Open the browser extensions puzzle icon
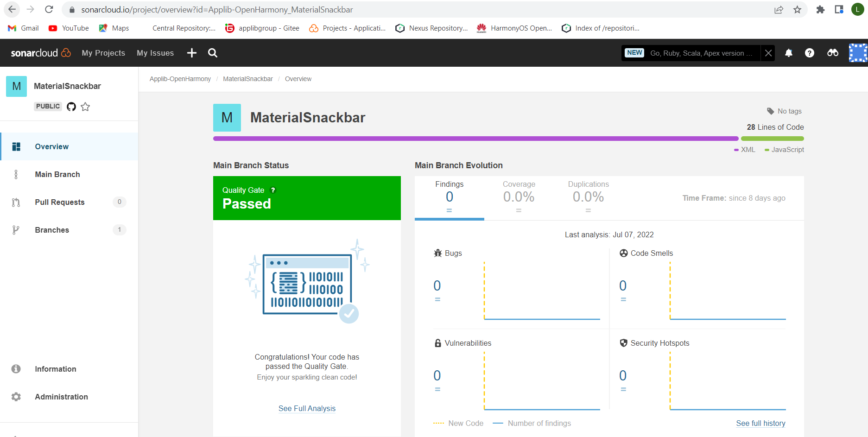Viewport: 868px width, 437px height. pos(820,9)
